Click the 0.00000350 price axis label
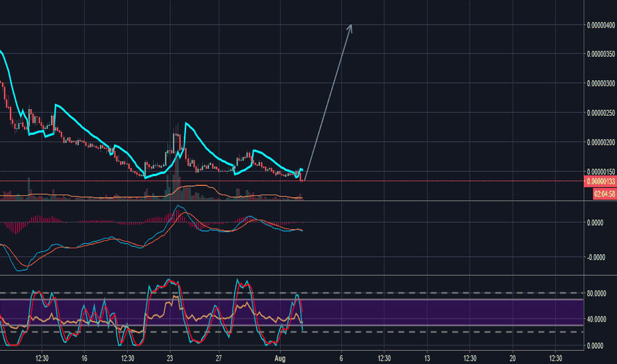617x364 pixels. [x=601, y=54]
